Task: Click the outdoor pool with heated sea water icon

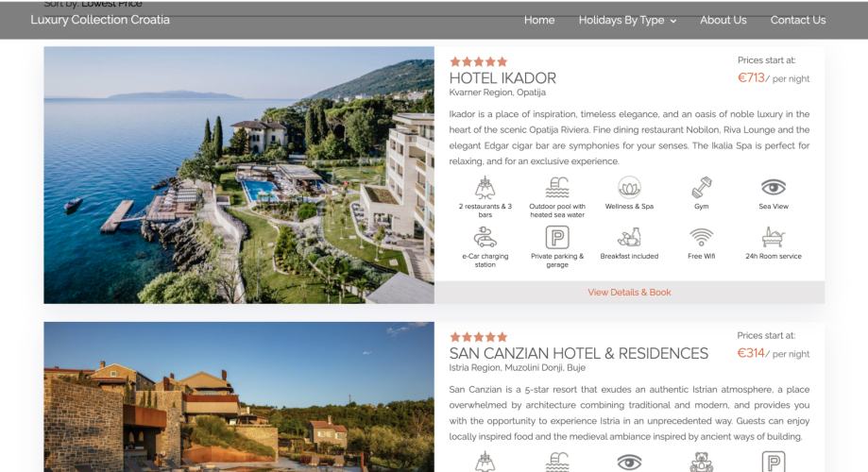Action: point(557,188)
